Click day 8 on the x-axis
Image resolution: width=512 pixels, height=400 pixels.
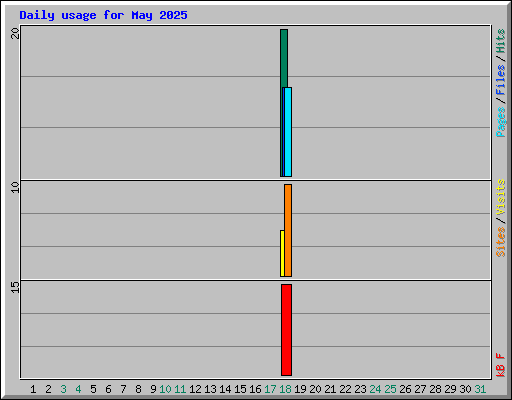coord(138,389)
